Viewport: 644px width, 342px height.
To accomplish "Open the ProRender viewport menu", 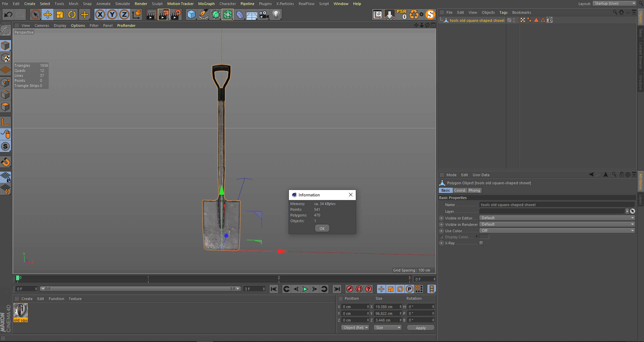I will 126,26.
